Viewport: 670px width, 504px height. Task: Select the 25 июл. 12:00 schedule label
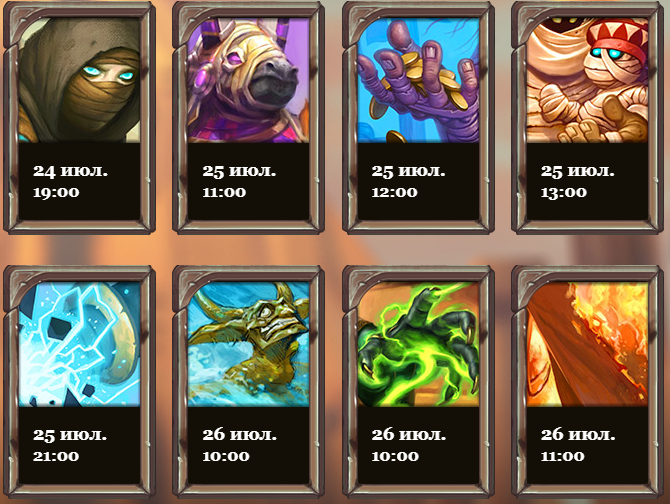(408, 182)
